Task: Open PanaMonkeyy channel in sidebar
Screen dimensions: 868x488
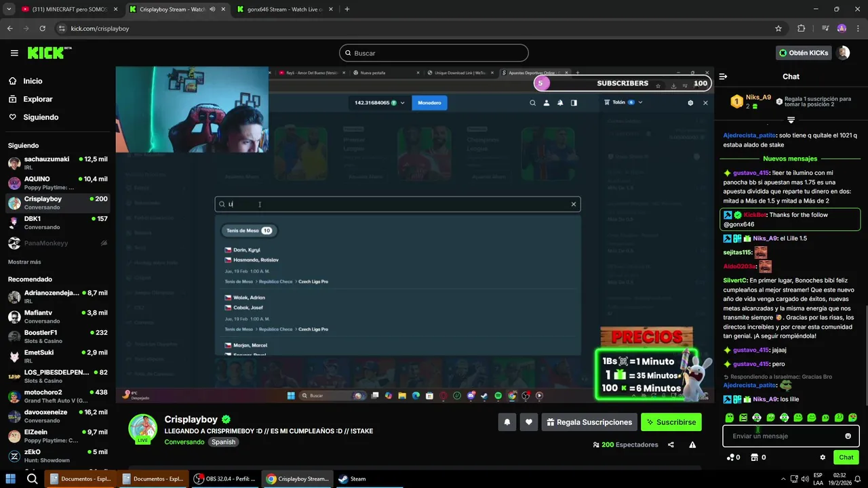Action: [x=58, y=243]
